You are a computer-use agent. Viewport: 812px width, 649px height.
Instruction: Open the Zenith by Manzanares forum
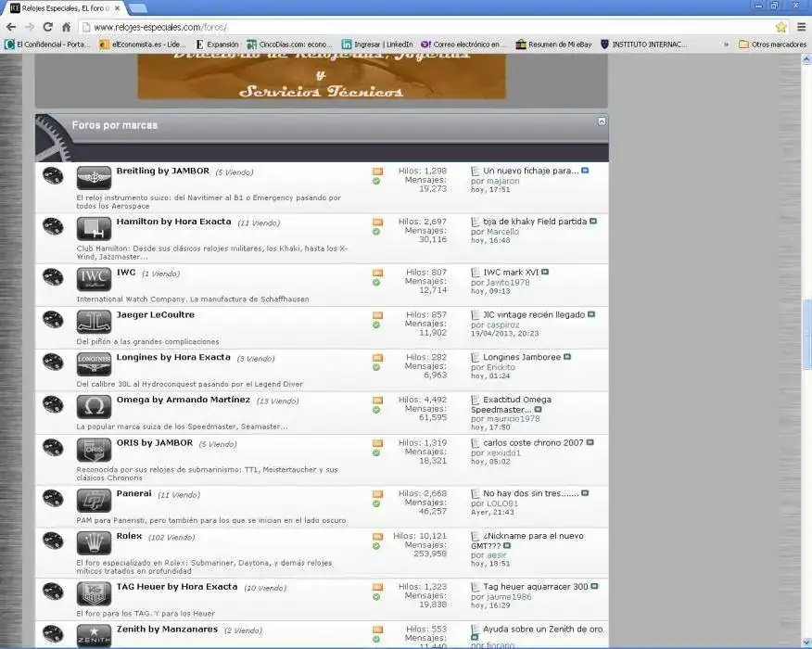(167, 630)
